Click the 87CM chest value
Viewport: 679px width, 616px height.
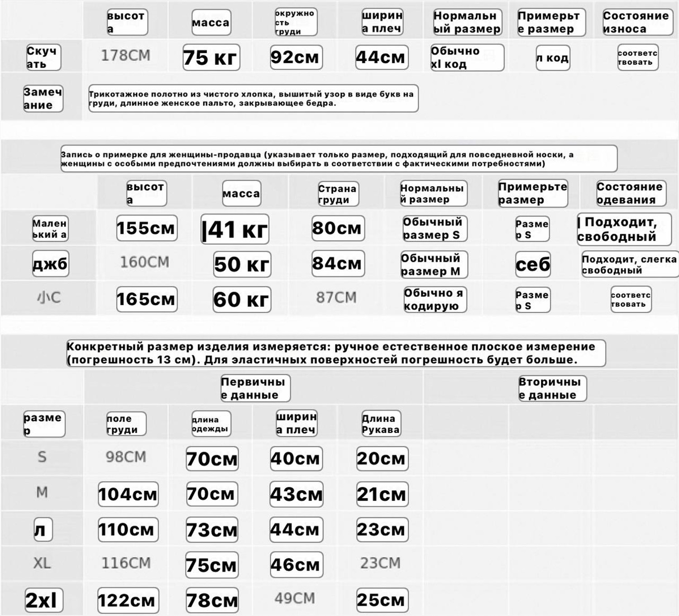(x=336, y=297)
